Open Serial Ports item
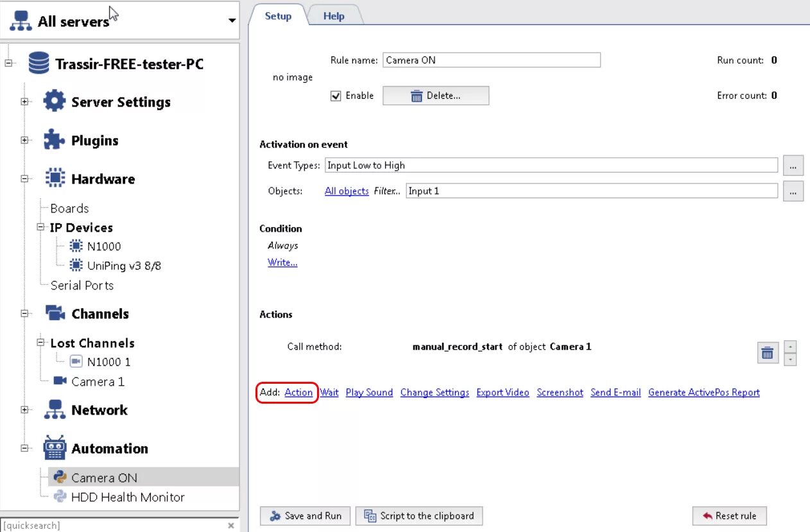810x532 pixels. point(82,285)
